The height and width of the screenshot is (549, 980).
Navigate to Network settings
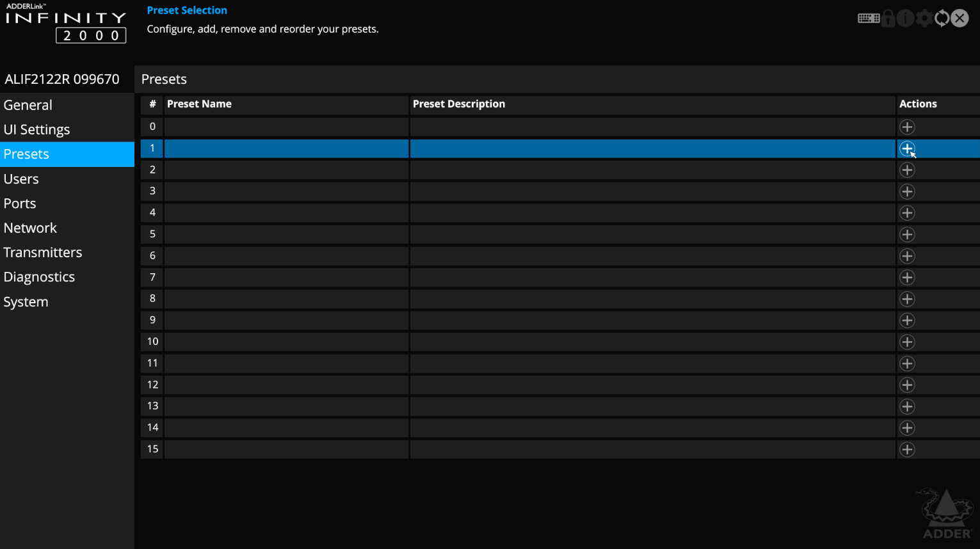tap(30, 228)
